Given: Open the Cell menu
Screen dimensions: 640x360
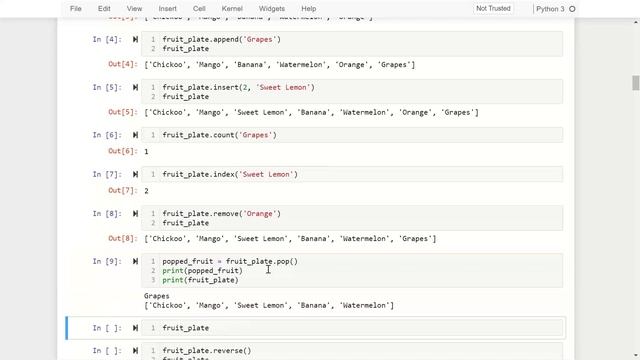Looking at the screenshot, I should pyautogui.click(x=199, y=9).
